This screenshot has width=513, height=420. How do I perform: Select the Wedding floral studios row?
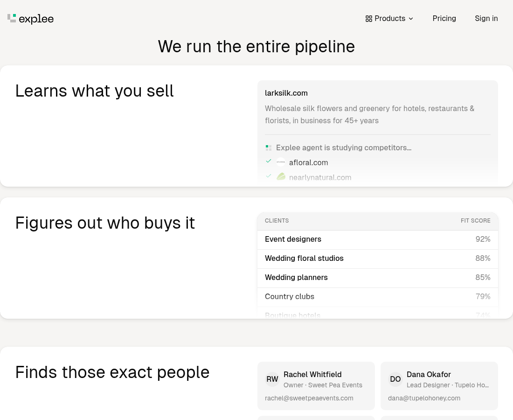pos(378,259)
